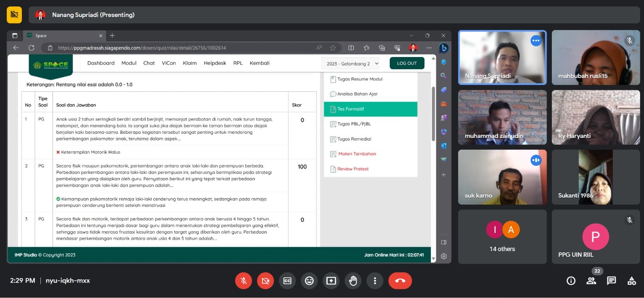This screenshot has height=298, width=644.
Task: Click the Edge sidebar plus customize icon
Action: point(443,175)
